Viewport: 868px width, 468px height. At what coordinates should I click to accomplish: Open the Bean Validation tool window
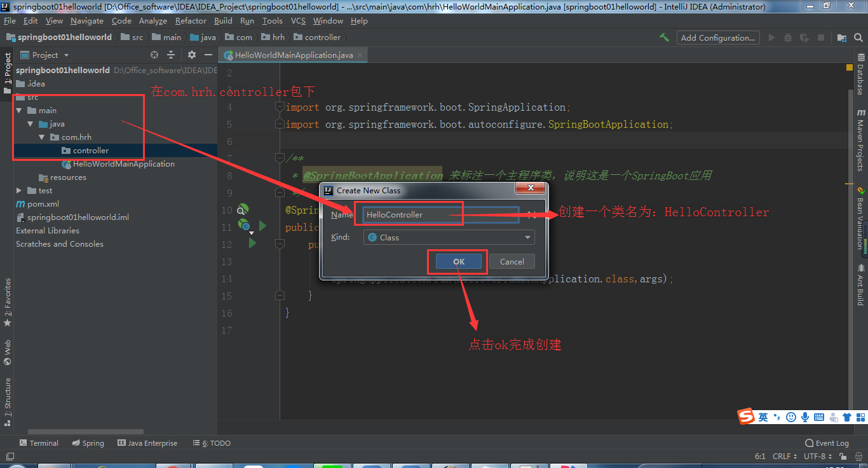860,217
